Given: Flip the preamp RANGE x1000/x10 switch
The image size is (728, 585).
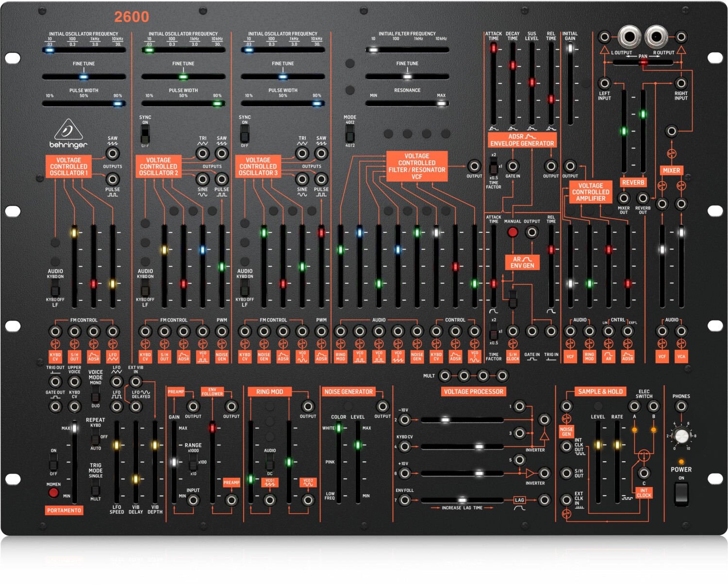Looking at the screenshot, I should click(193, 462).
